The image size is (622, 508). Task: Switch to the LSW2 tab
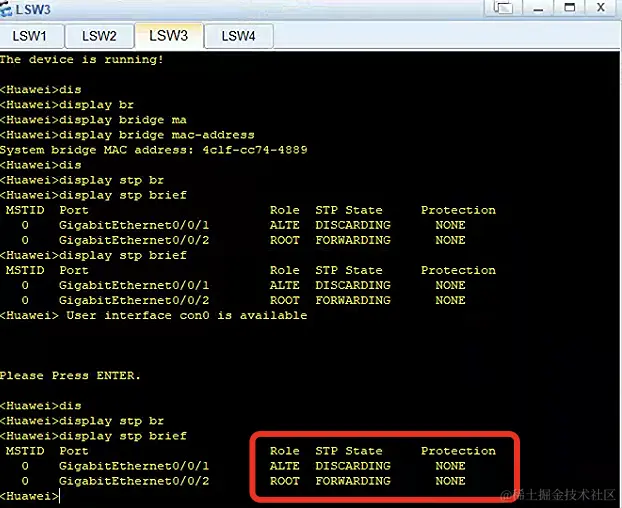click(x=99, y=36)
